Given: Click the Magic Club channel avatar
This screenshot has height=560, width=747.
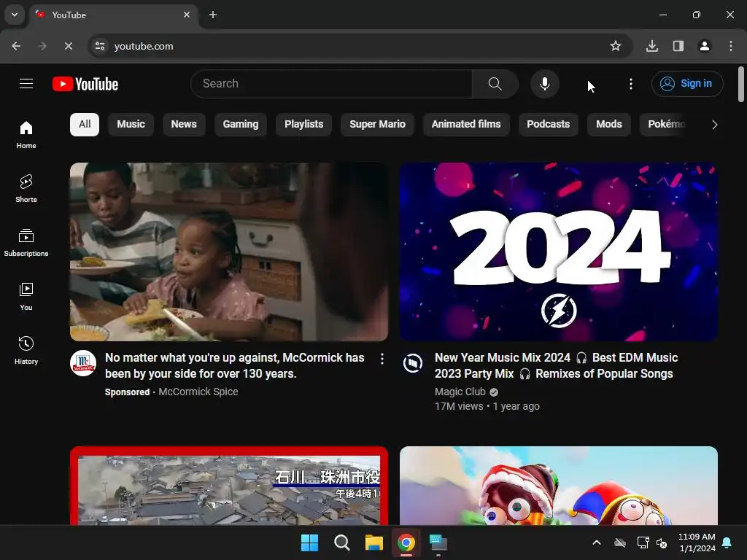Looking at the screenshot, I should pos(413,363).
